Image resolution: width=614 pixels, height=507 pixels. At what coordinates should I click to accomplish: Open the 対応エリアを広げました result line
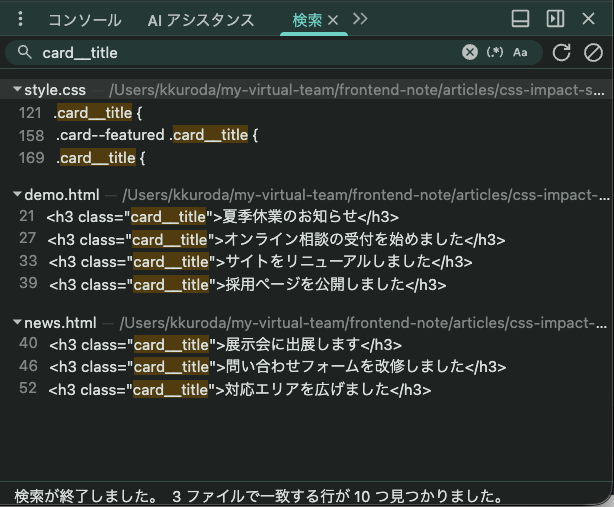[x=307, y=390]
